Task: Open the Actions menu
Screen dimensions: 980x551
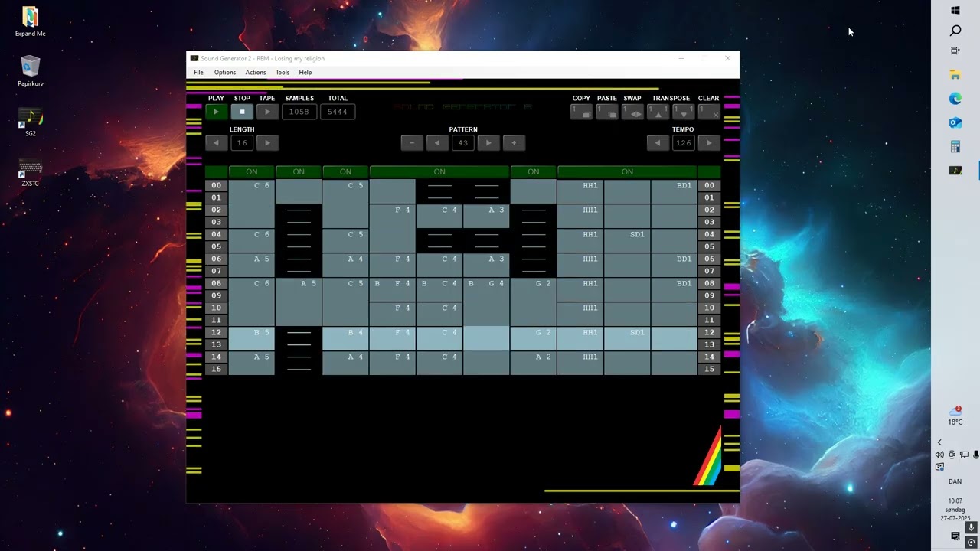Action: point(256,73)
